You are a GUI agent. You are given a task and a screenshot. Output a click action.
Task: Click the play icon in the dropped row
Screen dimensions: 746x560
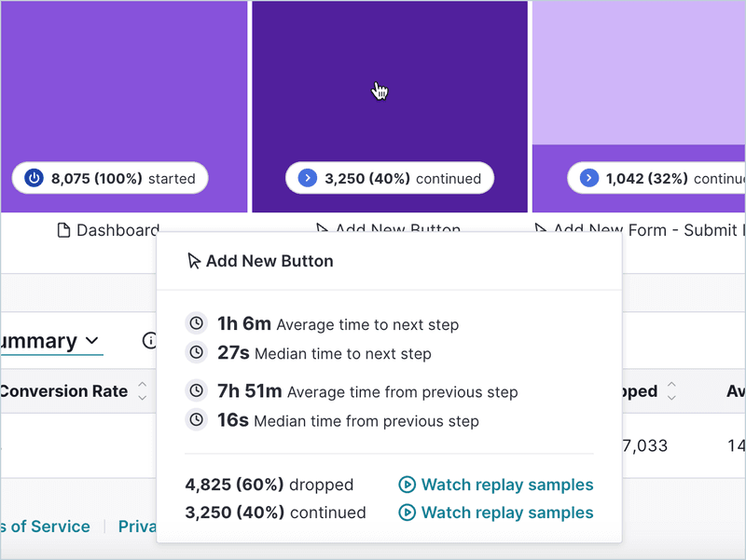tap(407, 485)
